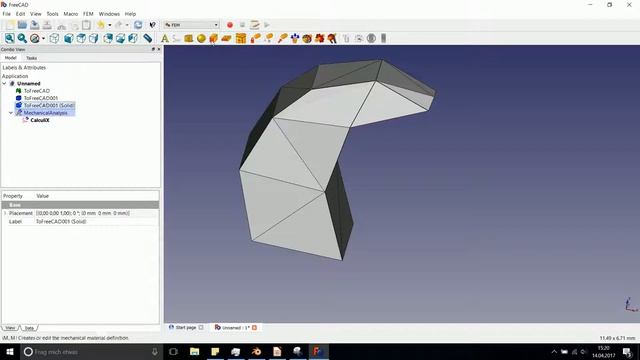The image size is (640, 360).
Task: Click the 11,49 x 6,71 mm status text
Action: click(x=617, y=338)
